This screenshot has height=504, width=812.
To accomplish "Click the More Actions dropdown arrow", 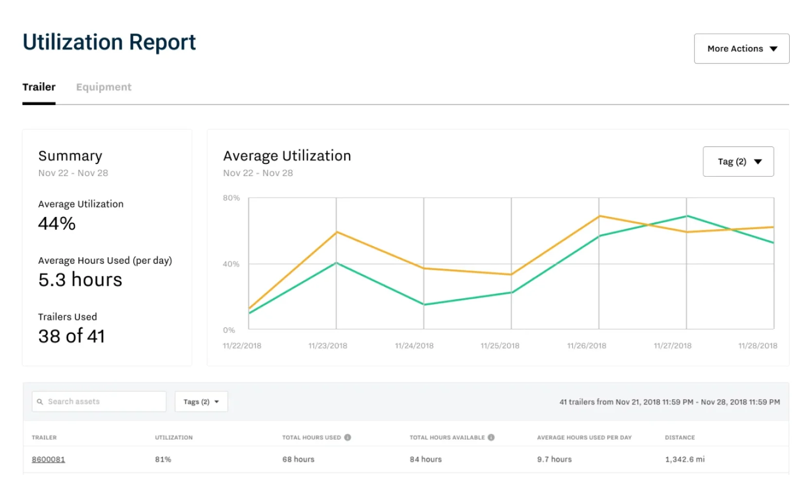I will 774,49.
